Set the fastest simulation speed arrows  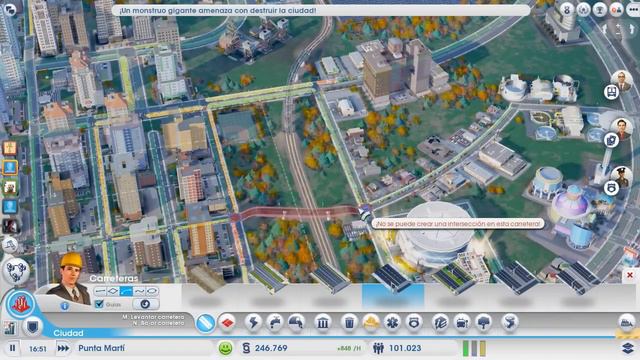pyautogui.click(x=63, y=348)
